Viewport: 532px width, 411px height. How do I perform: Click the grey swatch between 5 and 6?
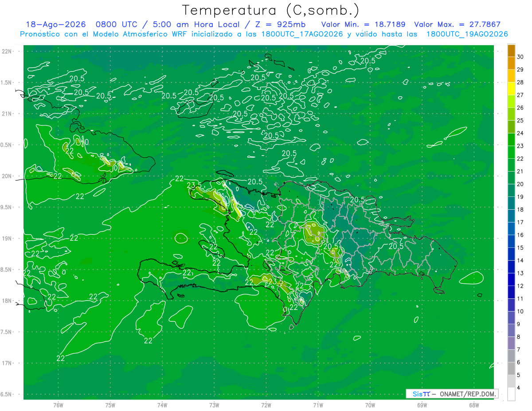(x=511, y=369)
